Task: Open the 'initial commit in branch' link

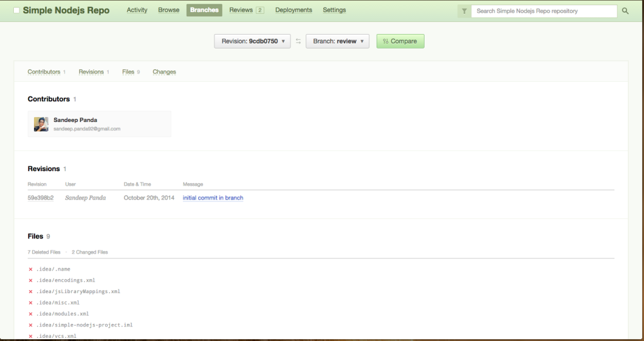Action: pyautogui.click(x=213, y=198)
